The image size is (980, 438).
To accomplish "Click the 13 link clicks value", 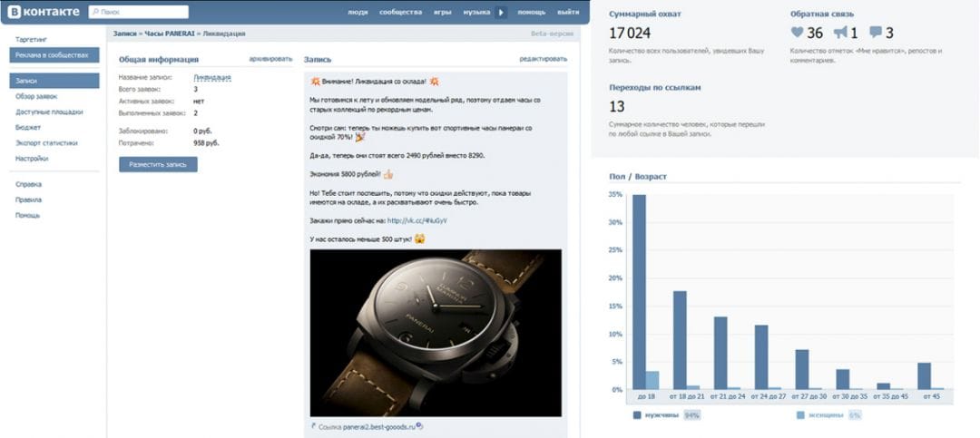I will 617,107.
